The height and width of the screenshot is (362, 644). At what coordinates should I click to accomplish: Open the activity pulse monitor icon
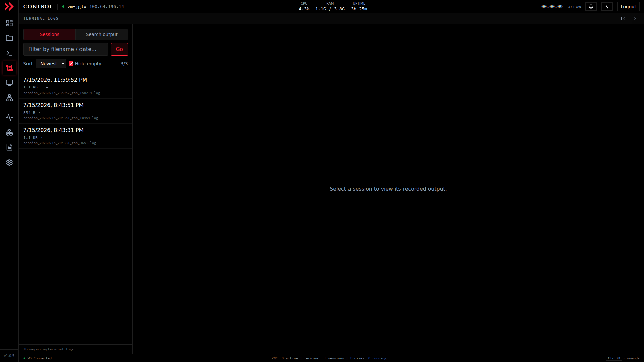pos(9,118)
